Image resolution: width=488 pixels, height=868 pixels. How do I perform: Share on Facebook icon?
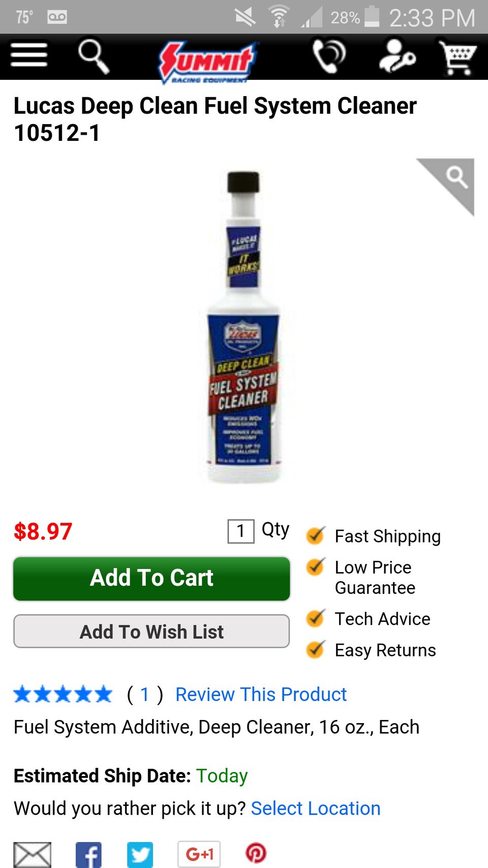88,854
